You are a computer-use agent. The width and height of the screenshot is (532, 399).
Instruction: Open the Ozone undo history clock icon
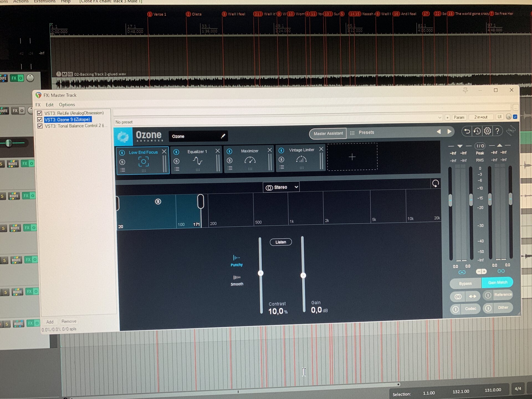pos(477,131)
